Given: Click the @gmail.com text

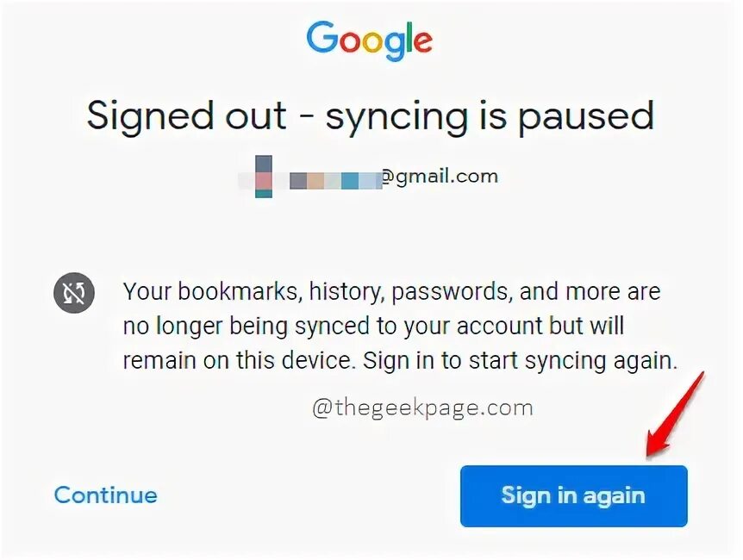Looking at the screenshot, I should click(440, 177).
